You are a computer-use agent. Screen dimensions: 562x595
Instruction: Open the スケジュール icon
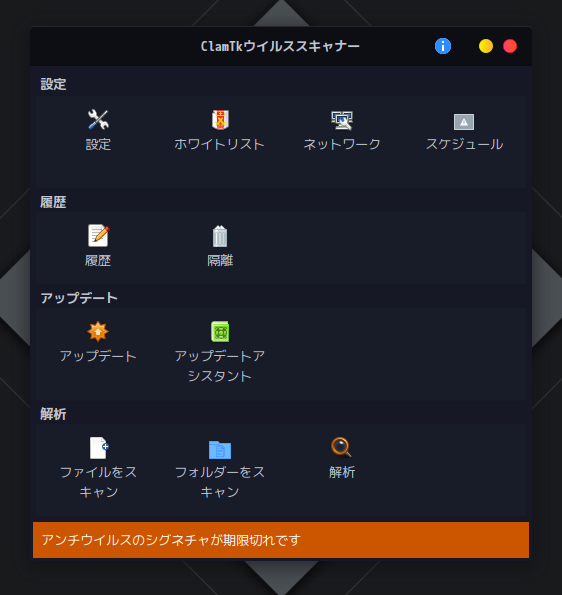point(464,122)
